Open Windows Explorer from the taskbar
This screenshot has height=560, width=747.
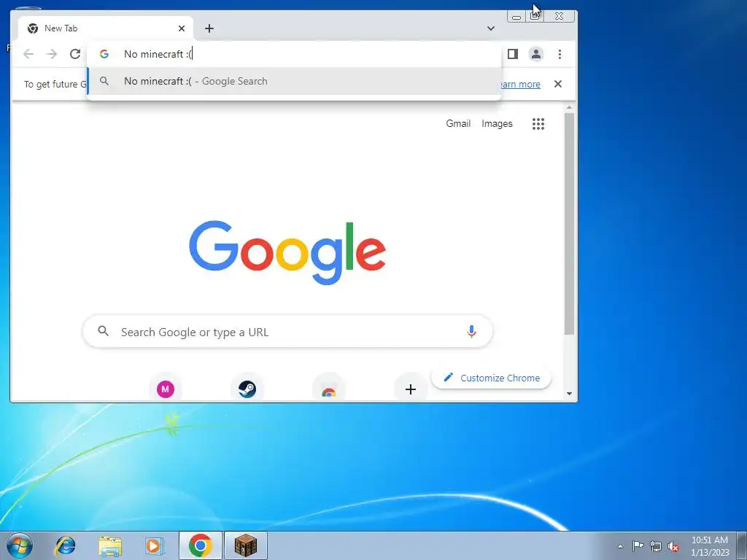110,545
